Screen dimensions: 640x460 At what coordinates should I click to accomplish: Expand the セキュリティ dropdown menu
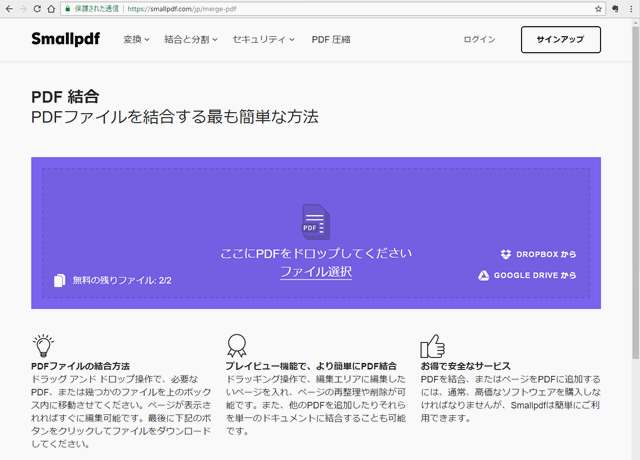pyautogui.click(x=263, y=40)
